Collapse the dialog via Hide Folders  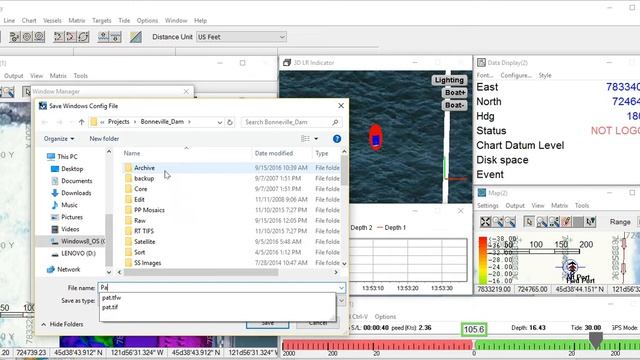point(62,324)
